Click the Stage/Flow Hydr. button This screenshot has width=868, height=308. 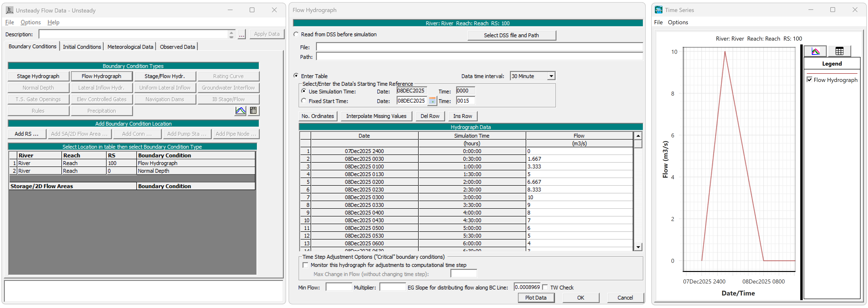(x=165, y=76)
